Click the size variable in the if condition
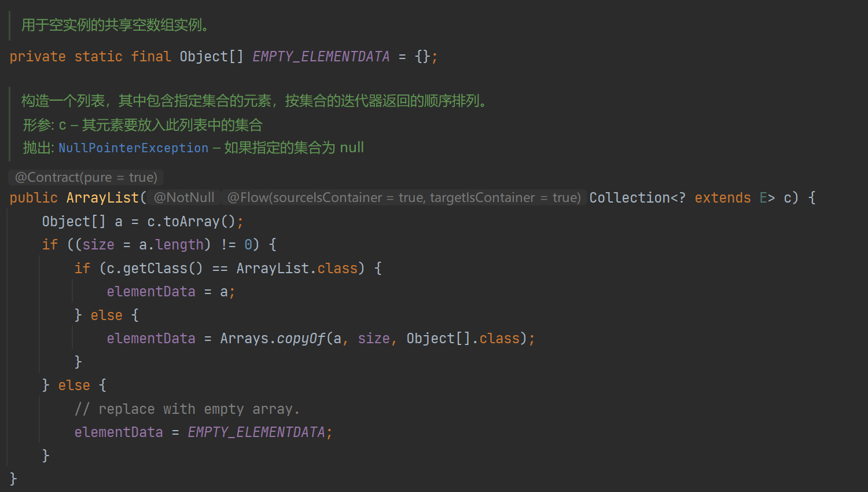 tap(98, 244)
